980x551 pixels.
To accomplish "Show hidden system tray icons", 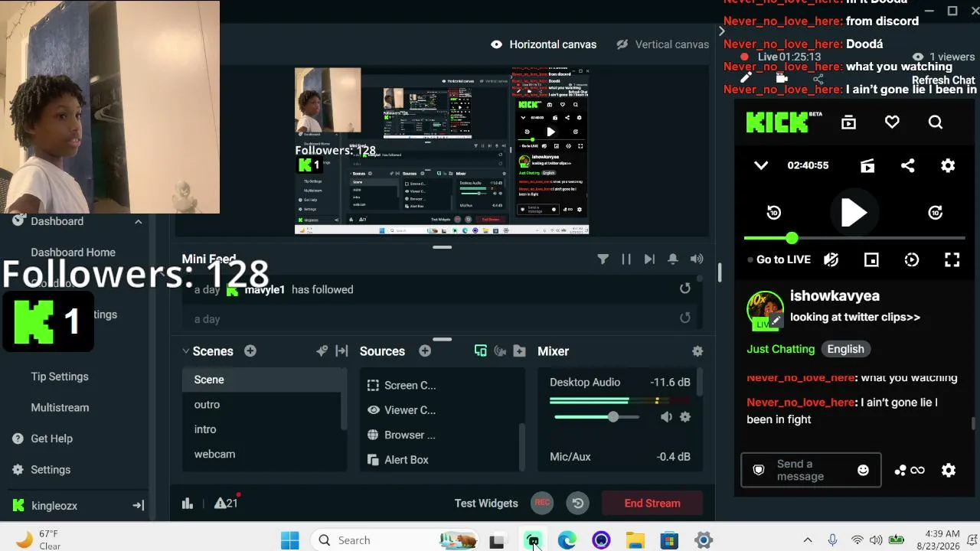I will point(807,540).
